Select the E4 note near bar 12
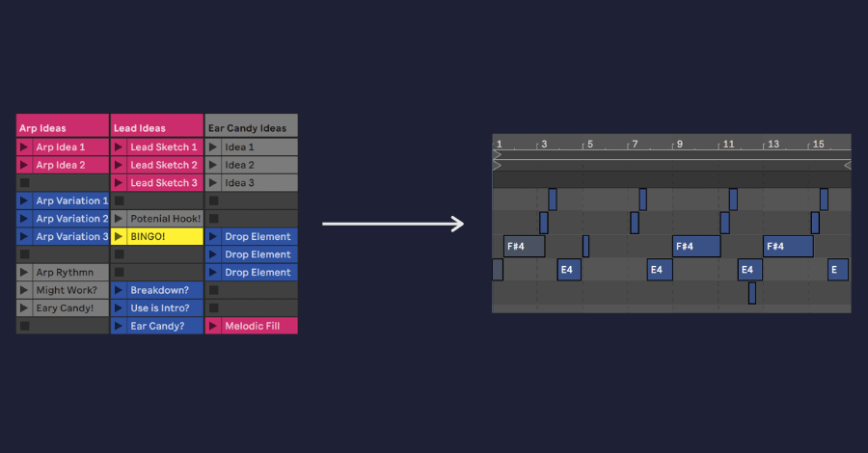Screen dimensions: 868x453 pyautogui.click(x=750, y=269)
